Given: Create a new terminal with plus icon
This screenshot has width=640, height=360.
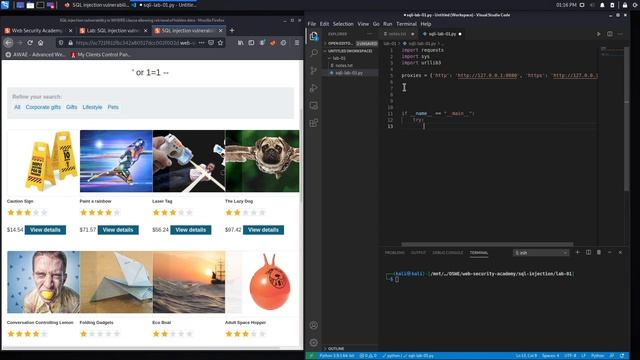Looking at the screenshot, I should pos(577,253).
